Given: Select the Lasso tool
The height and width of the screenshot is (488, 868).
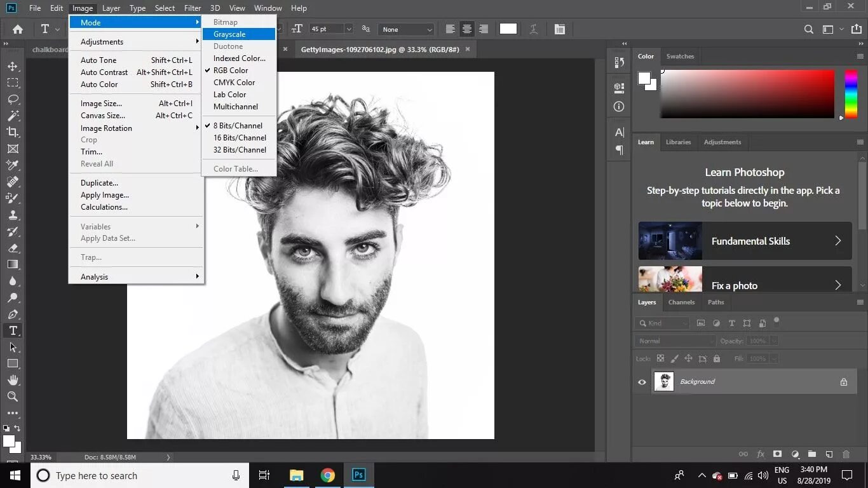Looking at the screenshot, I should 13,99.
